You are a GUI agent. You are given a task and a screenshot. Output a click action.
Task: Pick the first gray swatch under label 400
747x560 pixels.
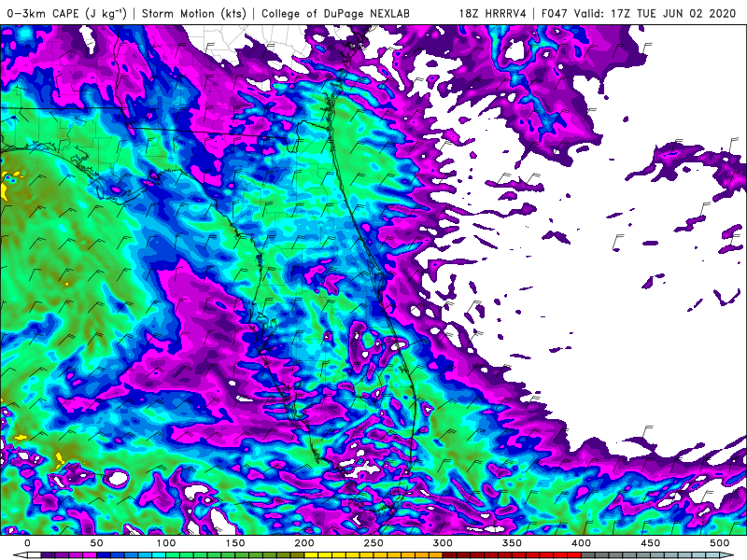pyautogui.click(x=588, y=555)
